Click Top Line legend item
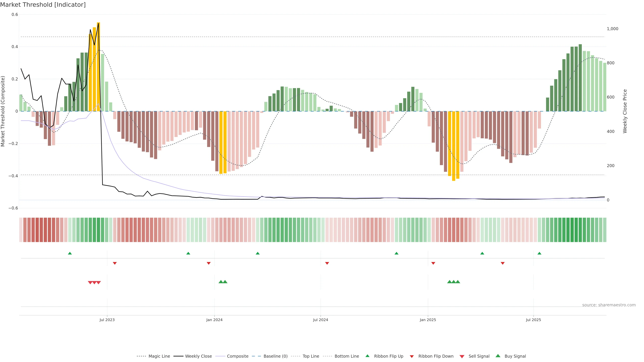644x362 pixels. 311,356
